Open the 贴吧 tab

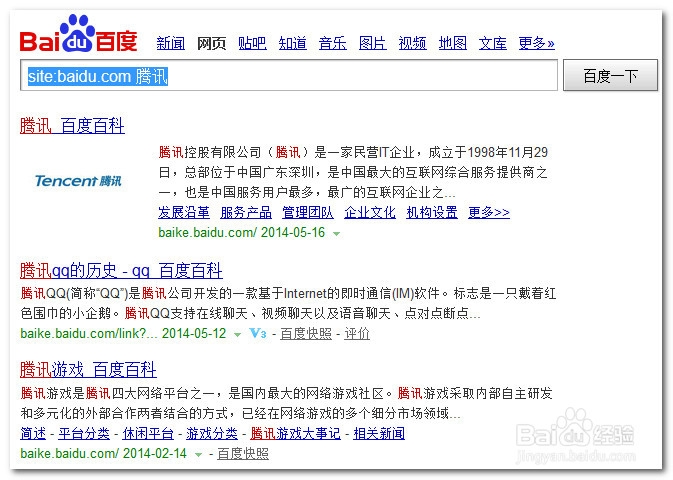point(252,43)
